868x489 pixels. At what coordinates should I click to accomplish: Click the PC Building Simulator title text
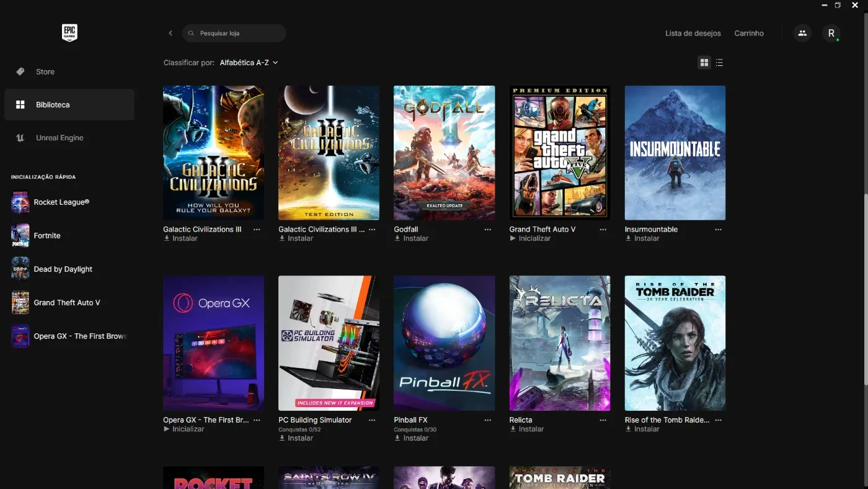[315, 420]
